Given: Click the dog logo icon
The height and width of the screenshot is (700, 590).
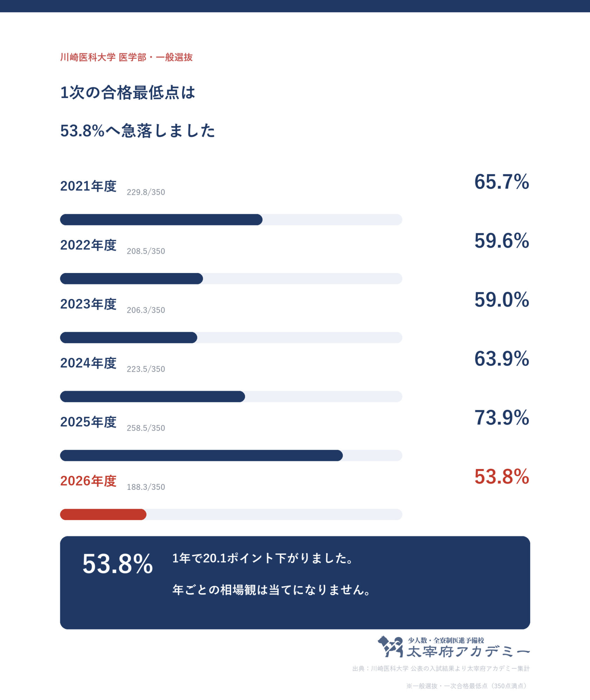Looking at the screenshot, I should (x=390, y=646).
